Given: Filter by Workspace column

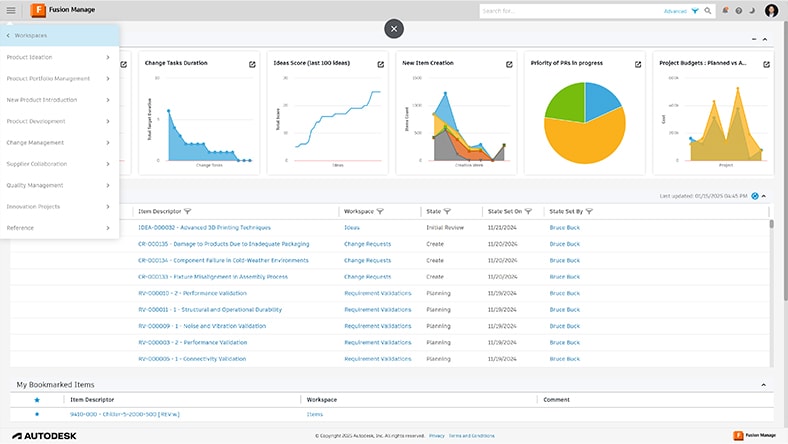Looking at the screenshot, I should coord(380,212).
